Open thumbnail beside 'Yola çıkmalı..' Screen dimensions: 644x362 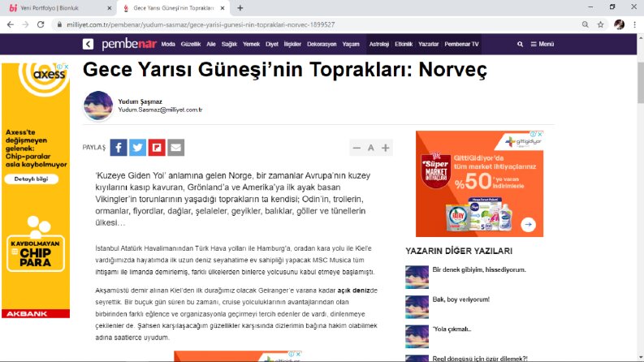coord(417,337)
